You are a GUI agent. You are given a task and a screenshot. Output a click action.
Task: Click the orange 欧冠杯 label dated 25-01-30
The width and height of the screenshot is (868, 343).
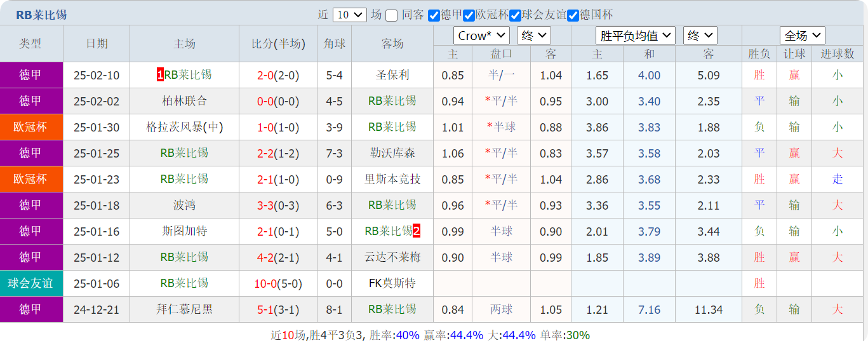(x=30, y=127)
